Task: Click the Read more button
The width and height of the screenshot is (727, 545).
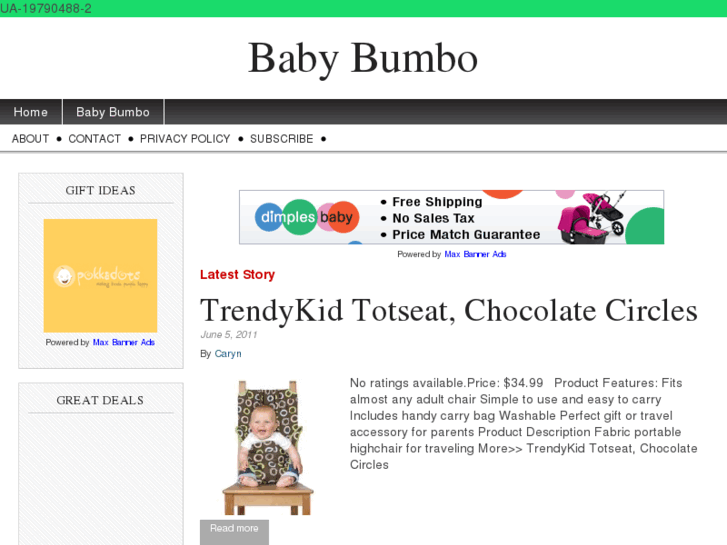Action: click(234, 531)
